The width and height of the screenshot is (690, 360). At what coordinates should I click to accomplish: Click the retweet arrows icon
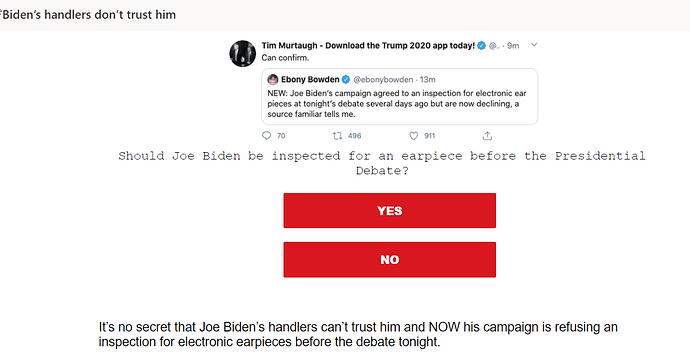pos(338,136)
